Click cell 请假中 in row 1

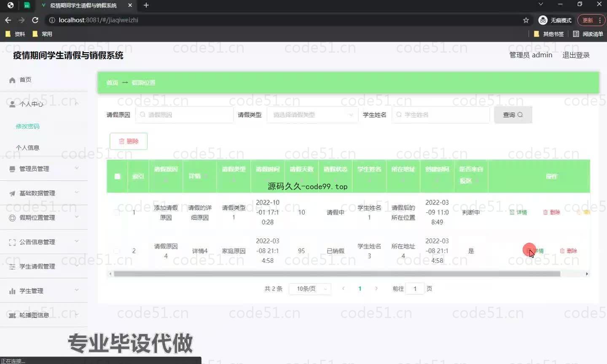coord(336,212)
